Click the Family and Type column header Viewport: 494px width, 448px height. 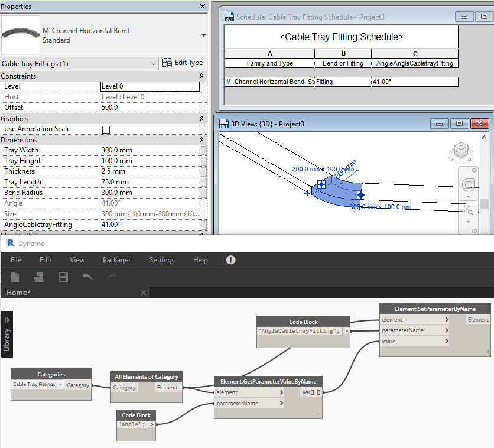[269, 63]
